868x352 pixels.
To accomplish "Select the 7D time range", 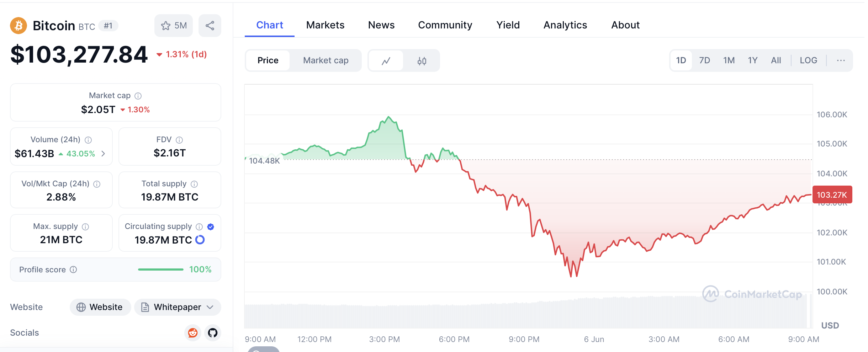I will click(x=704, y=60).
